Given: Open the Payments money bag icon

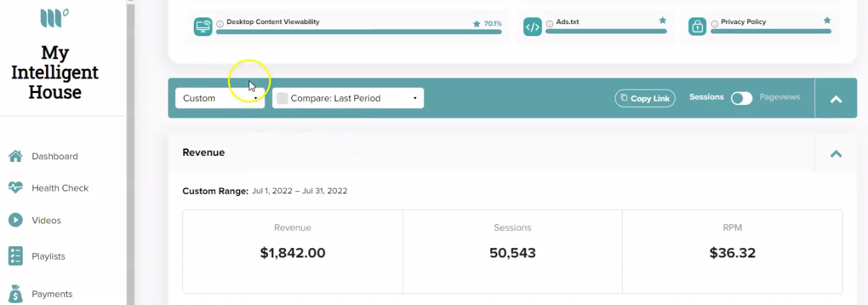Looking at the screenshot, I should tap(15, 294).
